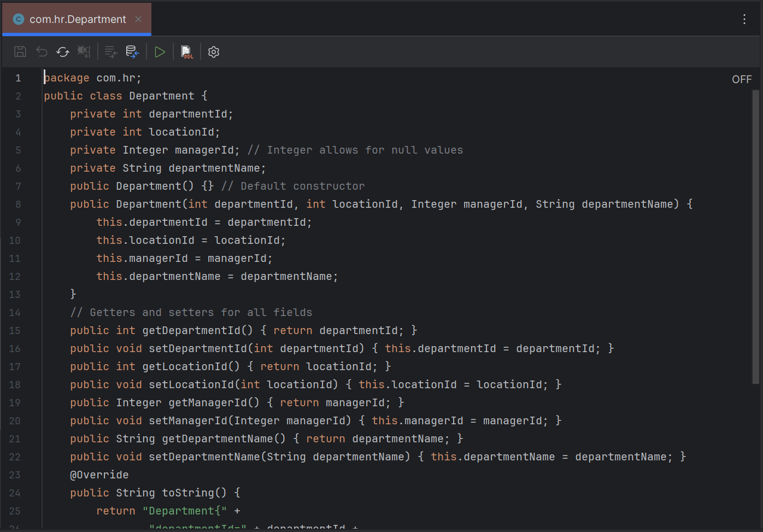Screen dimensions: 763x532
Task: Toggle the OFF inlay hints switch
Action: click(x=741, y=79)
